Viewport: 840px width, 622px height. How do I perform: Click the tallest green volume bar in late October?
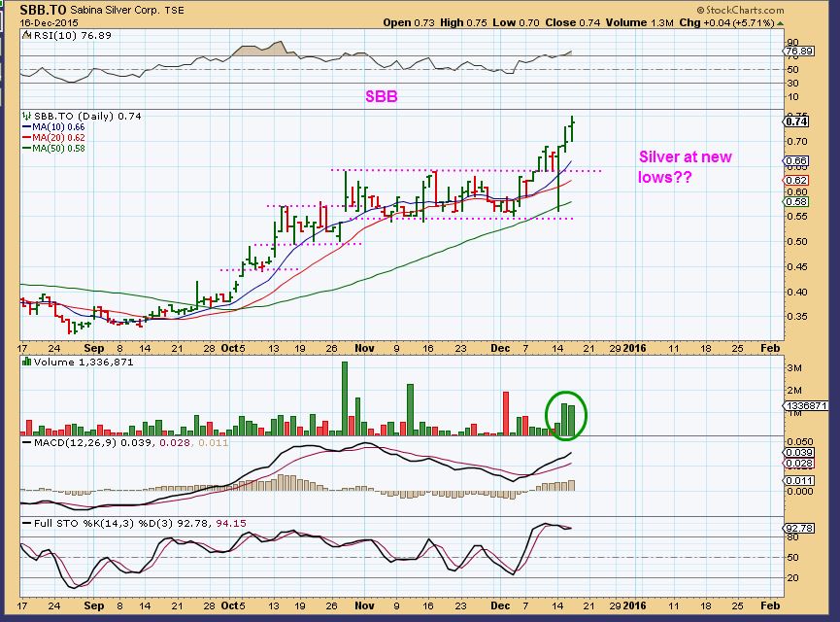(345, 398)
